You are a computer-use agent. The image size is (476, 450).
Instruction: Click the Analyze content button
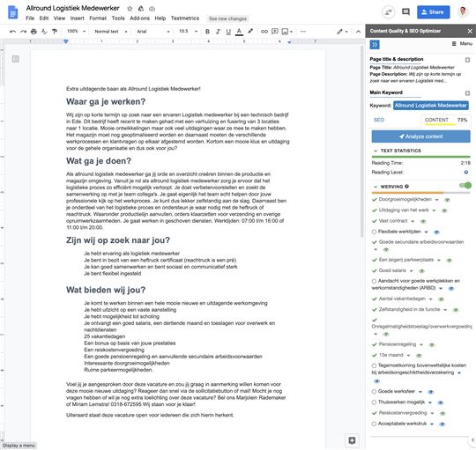coord(420,136)
